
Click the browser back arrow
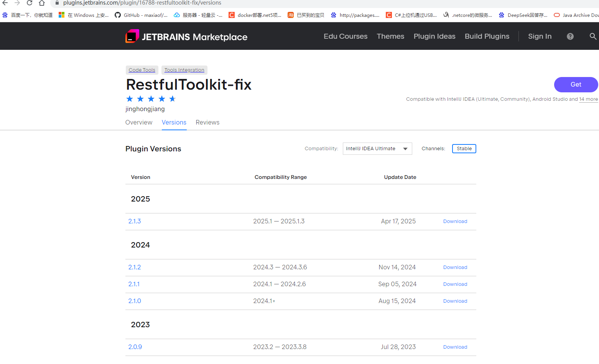pos(5,3)
